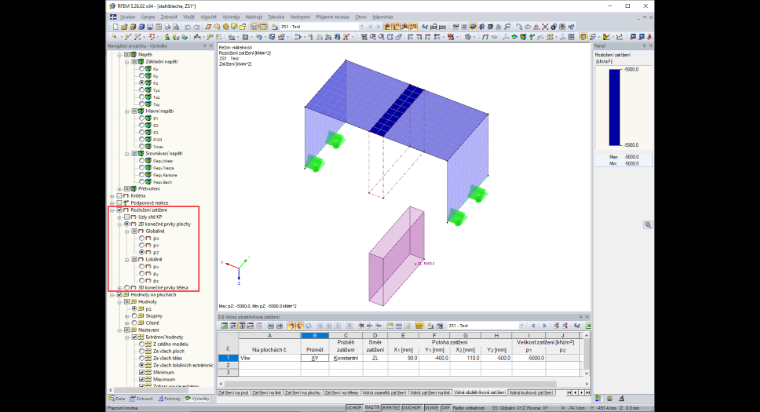Tick the Uzly sítě KP checkbox

127,217
